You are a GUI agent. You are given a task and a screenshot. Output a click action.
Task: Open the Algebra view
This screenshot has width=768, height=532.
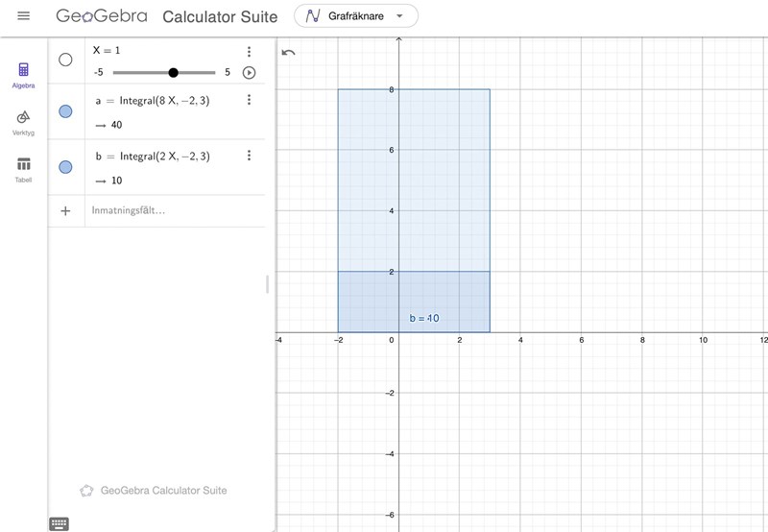[x=24, y=75]
